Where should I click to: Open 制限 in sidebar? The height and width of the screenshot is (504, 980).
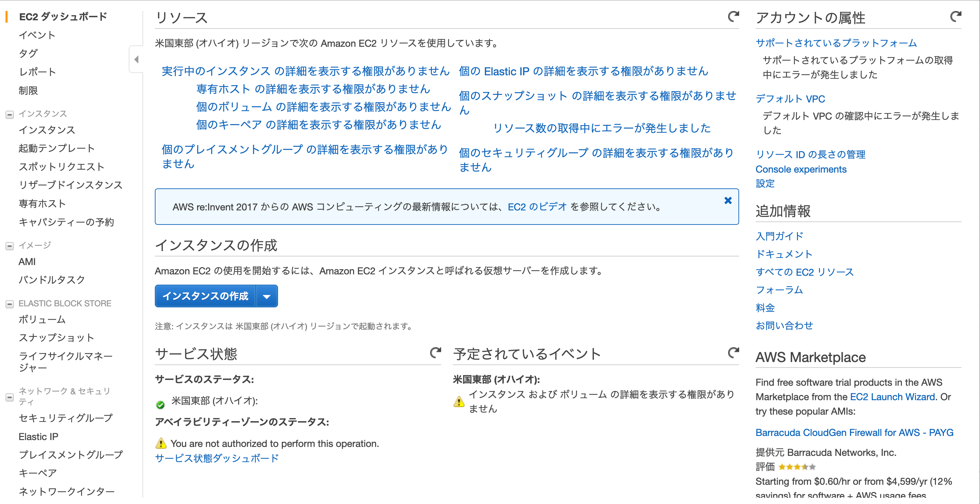point(28,90)
